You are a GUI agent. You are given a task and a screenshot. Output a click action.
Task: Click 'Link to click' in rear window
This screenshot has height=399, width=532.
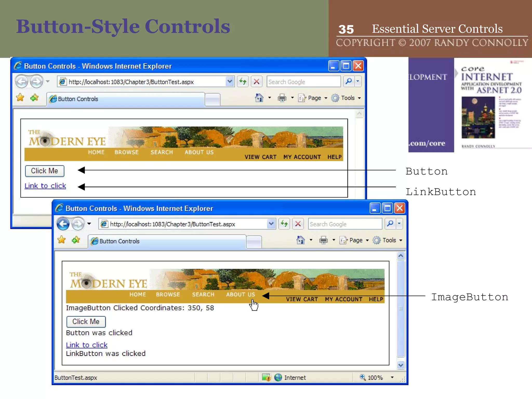pos(45,186)
